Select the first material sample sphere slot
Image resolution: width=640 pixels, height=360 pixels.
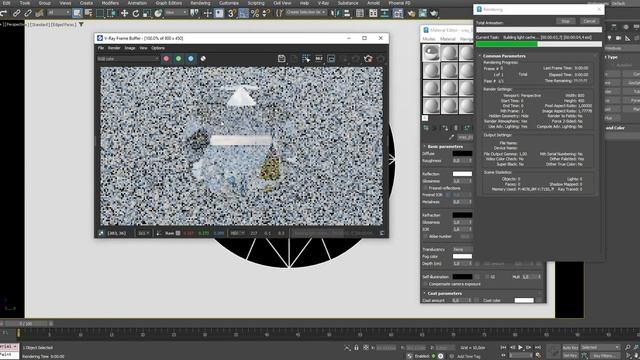point(431,53)
